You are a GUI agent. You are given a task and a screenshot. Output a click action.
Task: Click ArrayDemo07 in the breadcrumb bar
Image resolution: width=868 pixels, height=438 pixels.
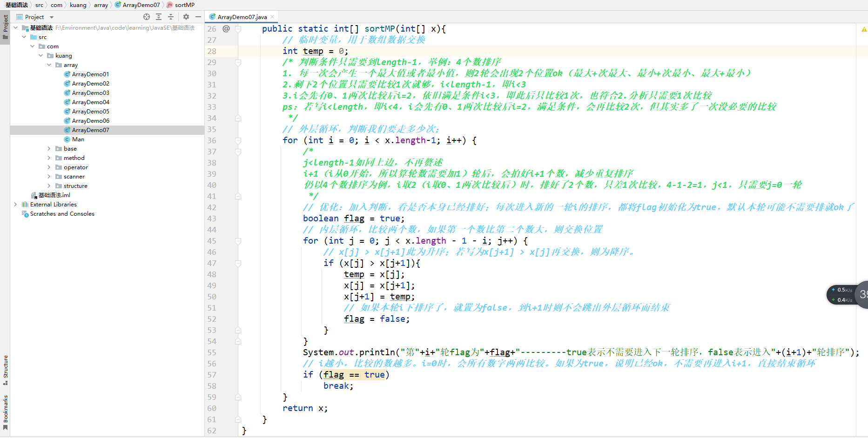tap(137, 5)
